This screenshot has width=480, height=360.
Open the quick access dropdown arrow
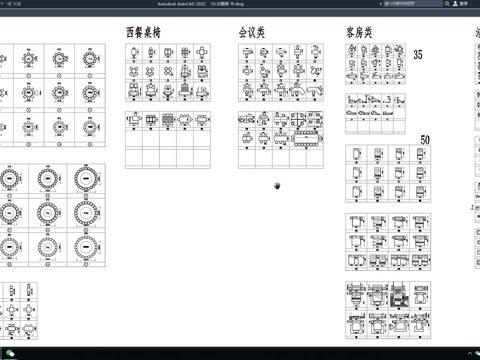3,4
